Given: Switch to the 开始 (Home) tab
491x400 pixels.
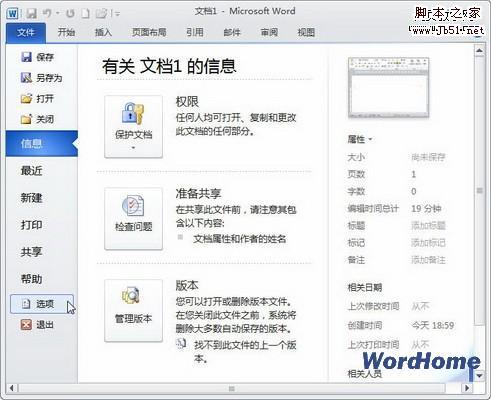Looking at the screenshot, I should pyautogui.click(x=66, y=32).
